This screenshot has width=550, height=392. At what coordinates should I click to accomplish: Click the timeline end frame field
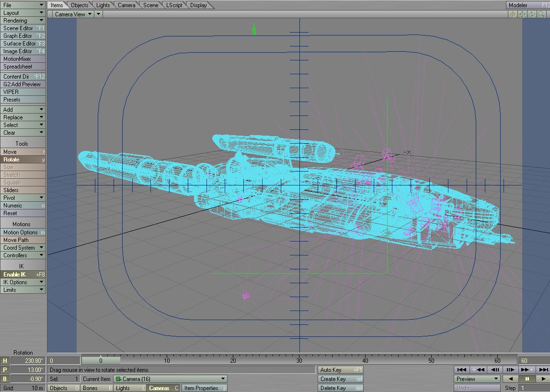tap(534, 361)
